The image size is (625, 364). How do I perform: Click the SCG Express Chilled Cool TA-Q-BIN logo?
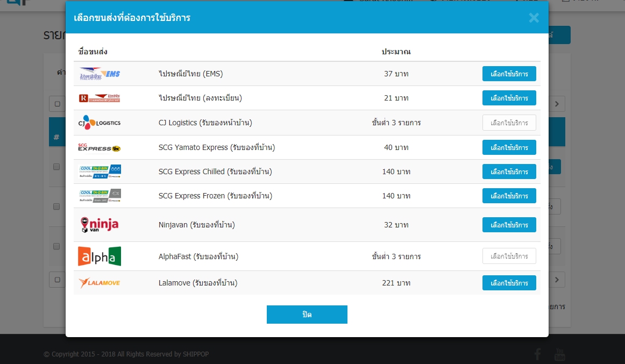(x=100, y=172)
